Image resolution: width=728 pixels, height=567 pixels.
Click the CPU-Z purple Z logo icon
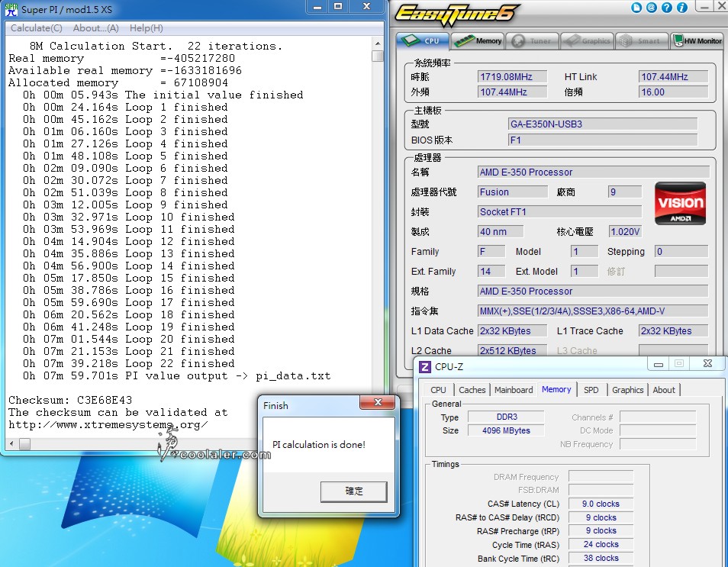click(x=425, y=367)
